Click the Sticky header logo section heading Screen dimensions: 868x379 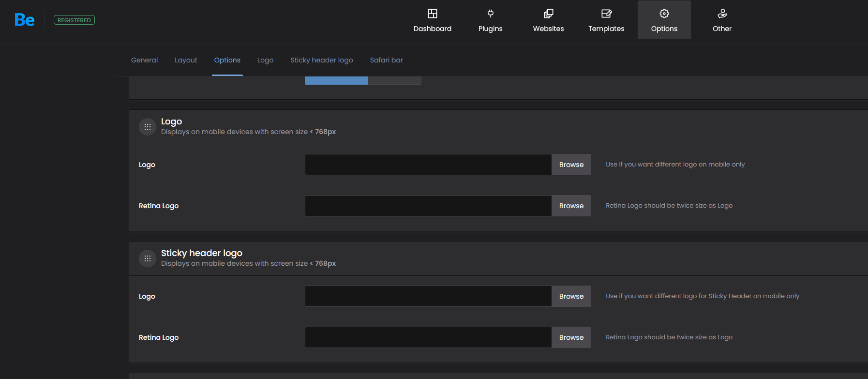coord(202,253)
